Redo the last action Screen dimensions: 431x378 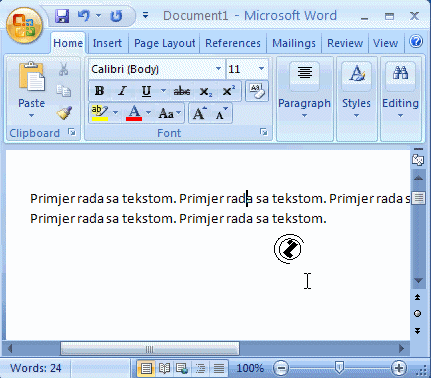[116, 16]
